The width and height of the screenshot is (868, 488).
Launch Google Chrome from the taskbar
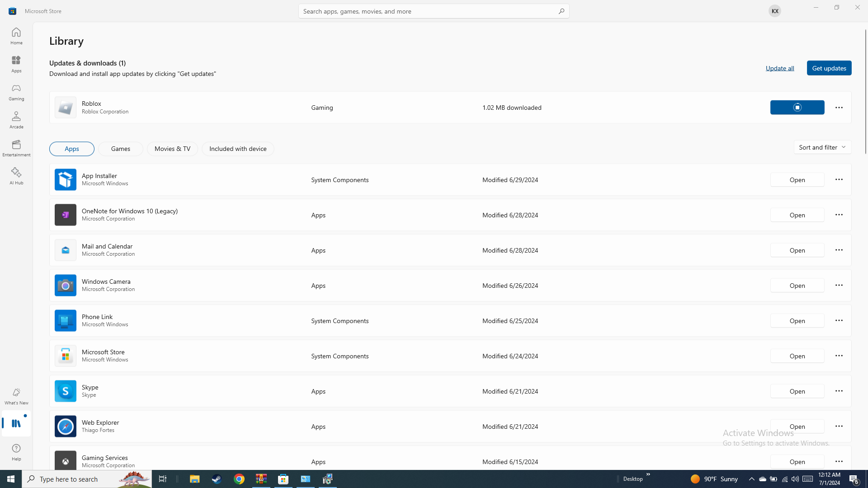[x=239, y=479]
